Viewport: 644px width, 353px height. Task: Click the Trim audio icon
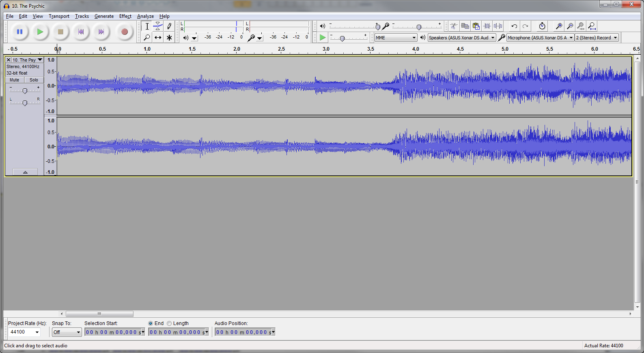487,26
